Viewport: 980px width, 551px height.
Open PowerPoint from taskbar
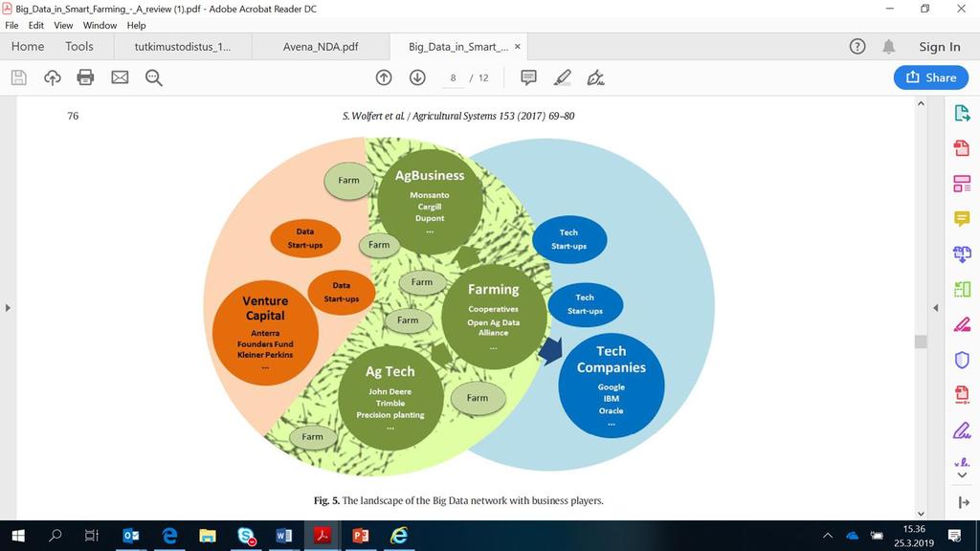[x=361, y=536]
